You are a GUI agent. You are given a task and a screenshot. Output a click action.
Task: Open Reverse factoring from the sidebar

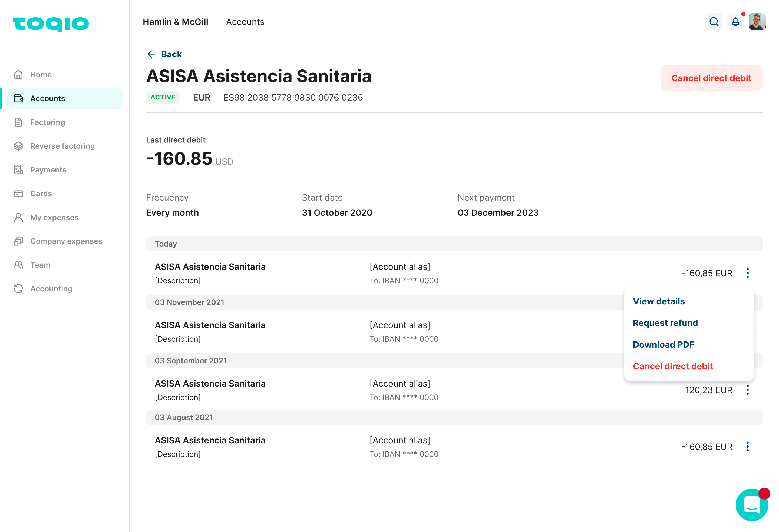click(x=62, y=146)
